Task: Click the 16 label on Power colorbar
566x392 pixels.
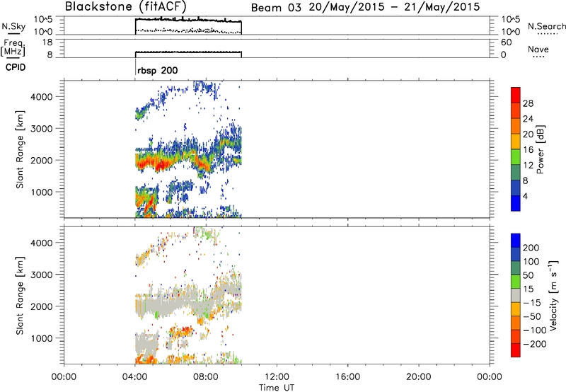Action: [x=528, y=150]
